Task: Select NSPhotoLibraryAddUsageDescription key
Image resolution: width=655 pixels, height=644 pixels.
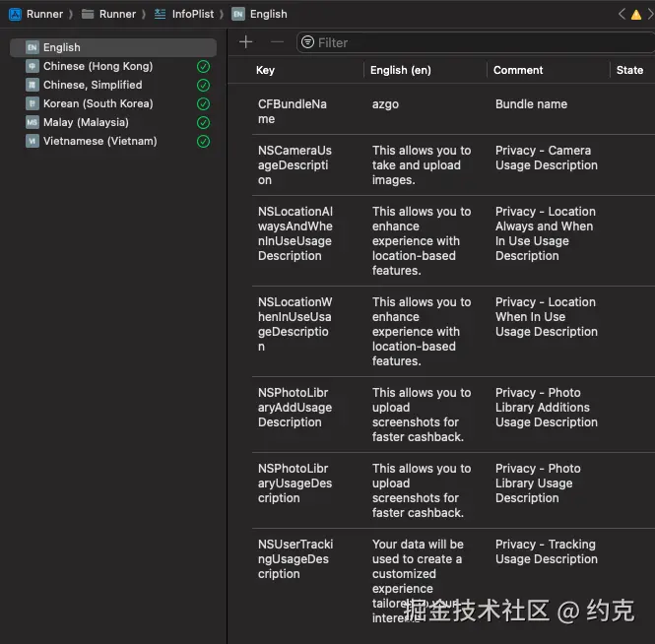Action: click(295, 408)
